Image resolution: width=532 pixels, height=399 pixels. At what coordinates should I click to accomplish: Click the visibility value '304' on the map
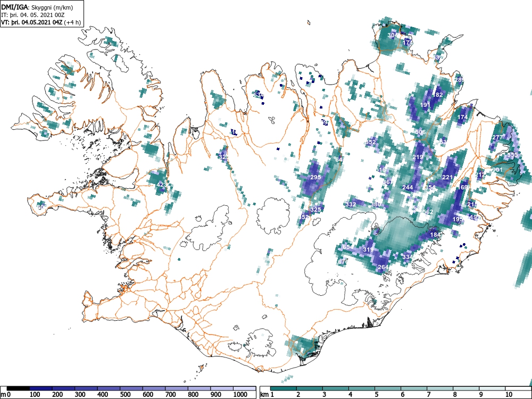click(392, 35)
